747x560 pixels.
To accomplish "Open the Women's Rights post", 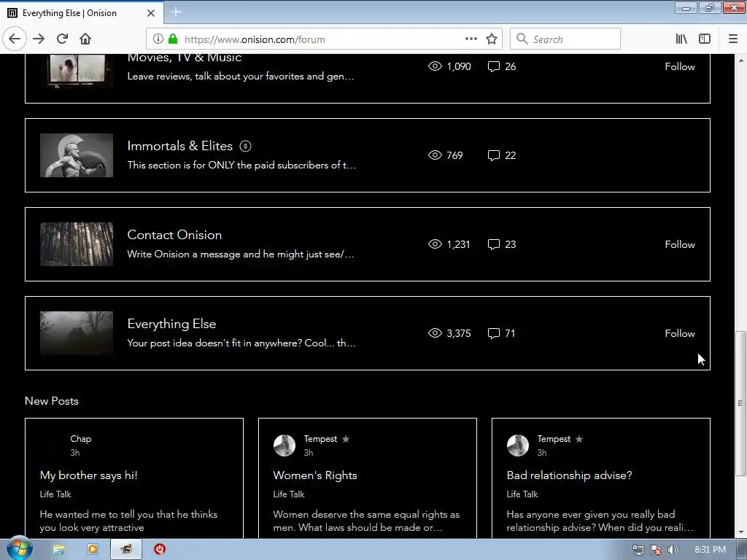I will tap(315, 475).
